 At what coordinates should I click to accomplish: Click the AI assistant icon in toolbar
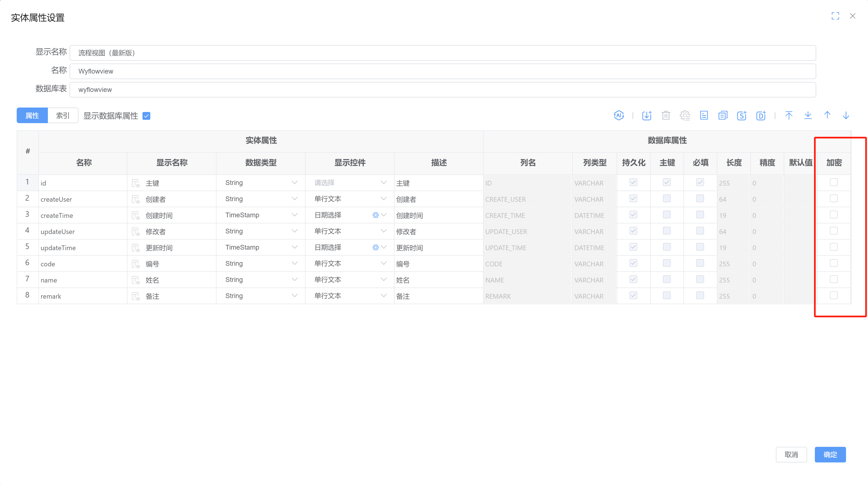pyautogui.click(x=619, y=116)
